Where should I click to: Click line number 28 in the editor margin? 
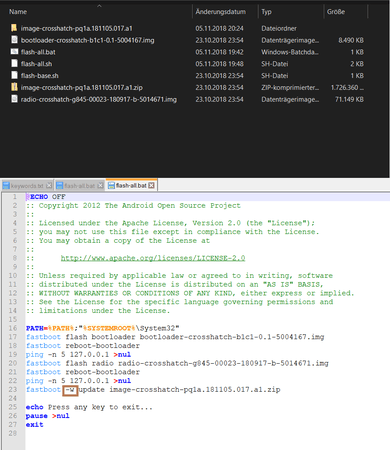click(13, 433)
